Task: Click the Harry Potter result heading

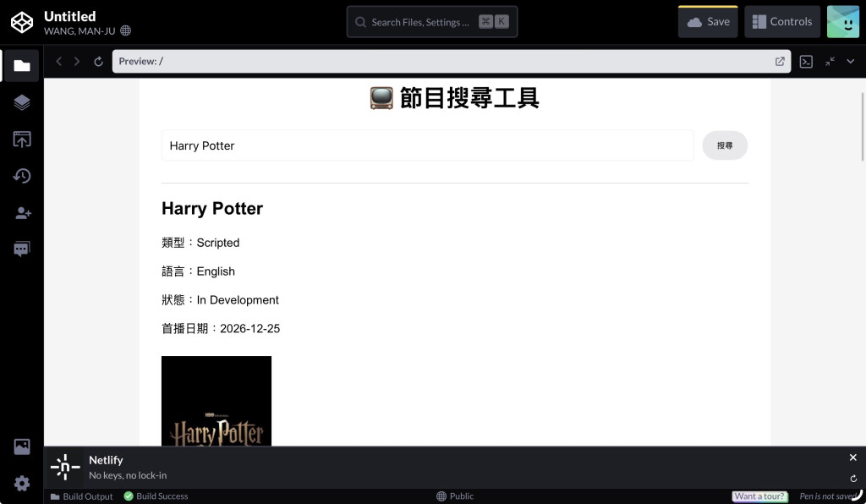Action: 212,209
